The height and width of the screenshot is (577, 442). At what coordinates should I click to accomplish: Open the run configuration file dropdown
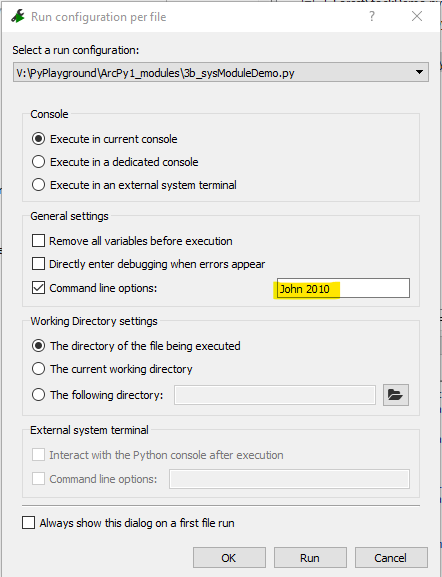[221, 72]
